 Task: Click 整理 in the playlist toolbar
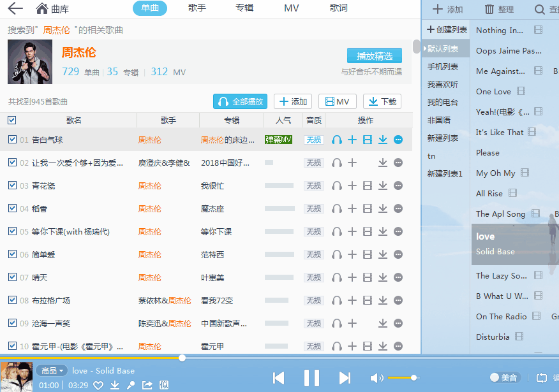coord(499,10)
